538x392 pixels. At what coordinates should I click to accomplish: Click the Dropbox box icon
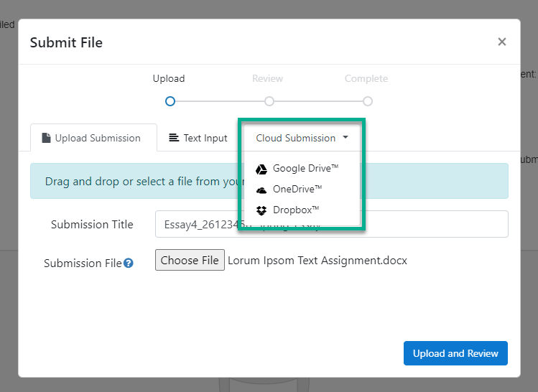261,210
